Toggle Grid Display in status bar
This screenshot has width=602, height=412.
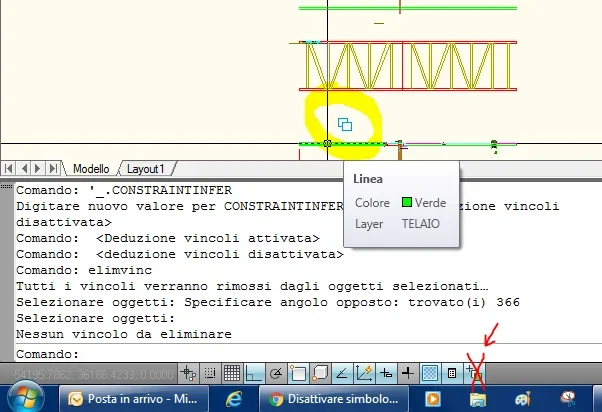[x=232, y=373]
